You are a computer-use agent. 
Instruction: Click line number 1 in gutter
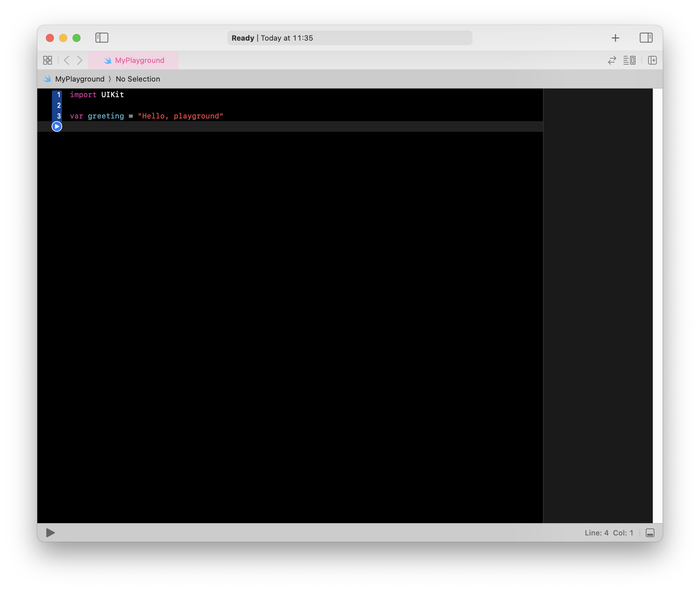[59, 95]
